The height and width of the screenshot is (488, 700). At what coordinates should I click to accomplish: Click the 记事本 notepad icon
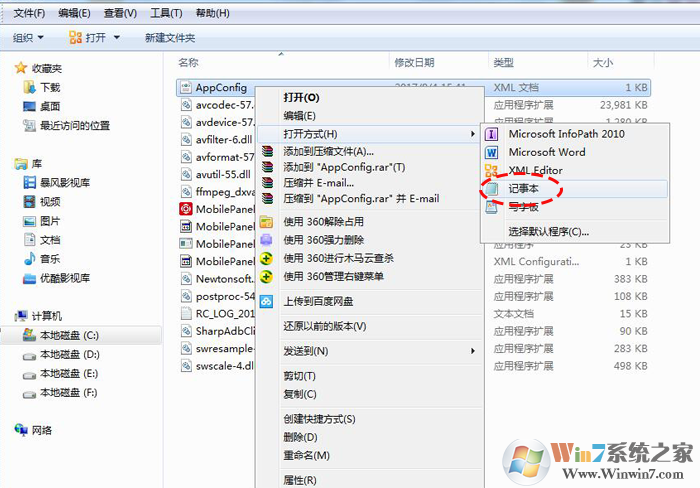point(491,189)
